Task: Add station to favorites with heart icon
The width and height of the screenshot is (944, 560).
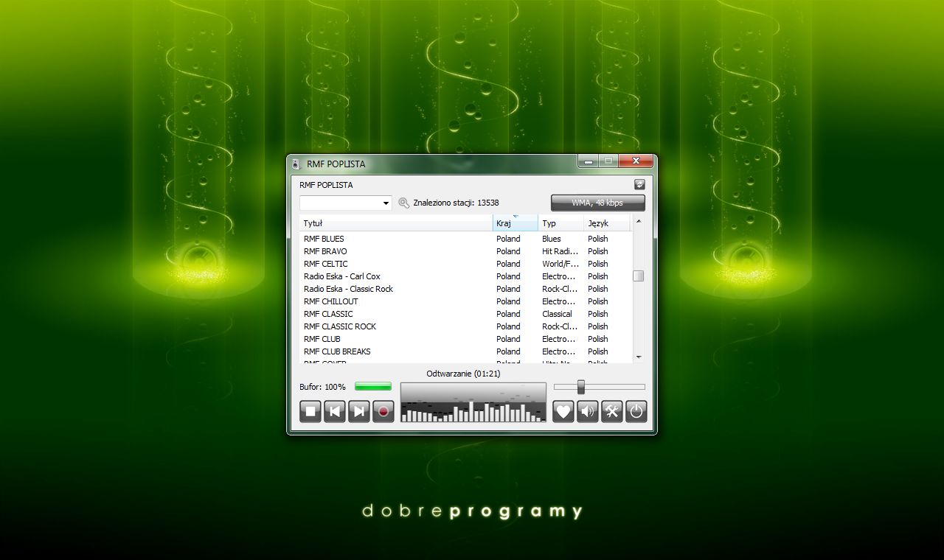Action: pos(563,411)
